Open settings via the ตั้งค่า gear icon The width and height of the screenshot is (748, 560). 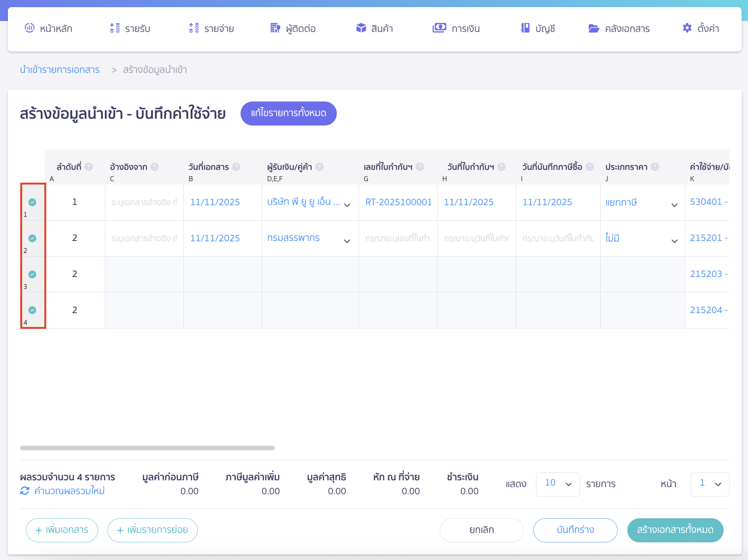click(687, 28)
